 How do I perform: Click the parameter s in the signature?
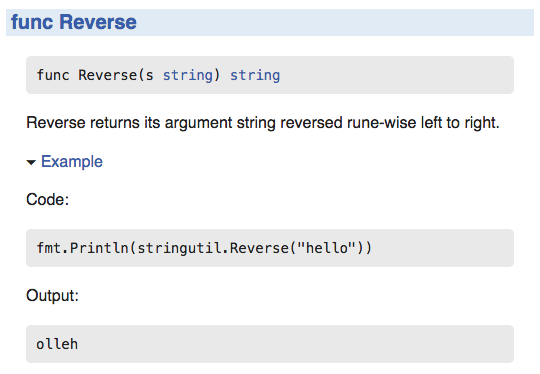tap(149, 76)
